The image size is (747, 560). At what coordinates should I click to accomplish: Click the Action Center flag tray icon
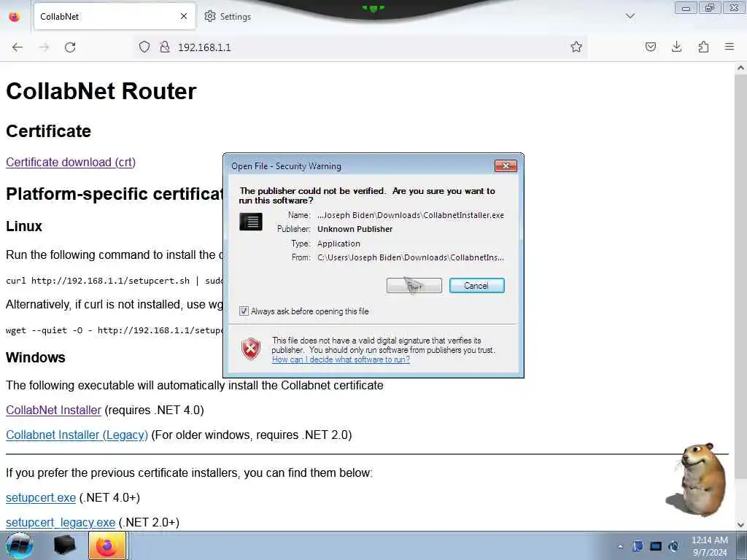638,546
